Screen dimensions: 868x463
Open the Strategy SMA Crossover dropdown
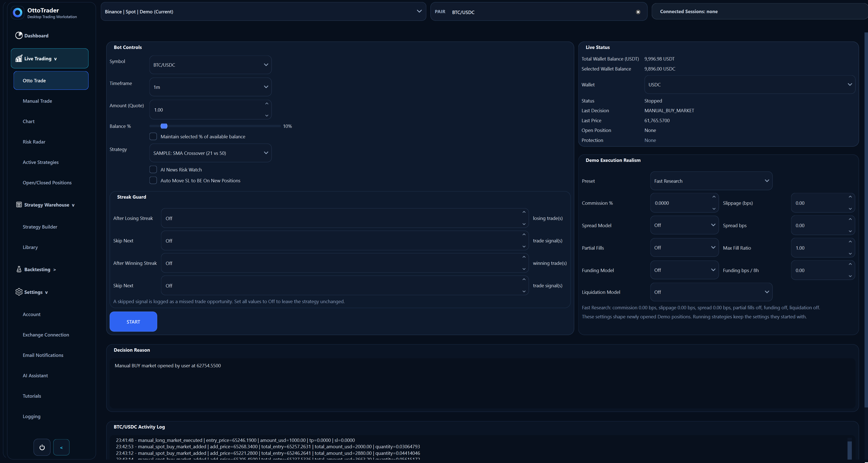tap(210, 153)
